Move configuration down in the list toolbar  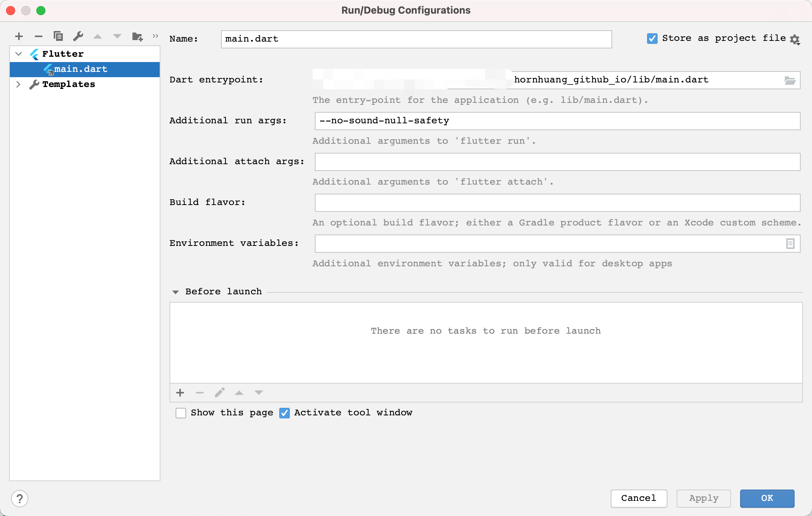[x=117, y=36]
